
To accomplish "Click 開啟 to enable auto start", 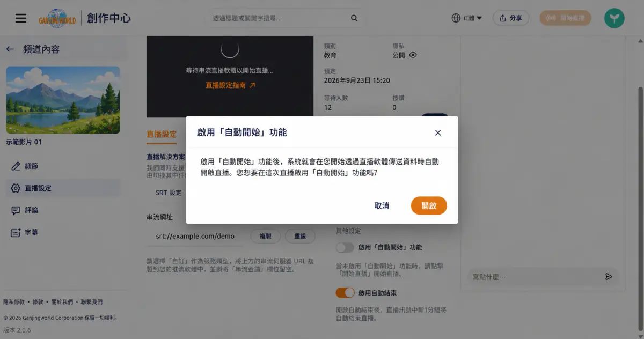I will 429,205.
